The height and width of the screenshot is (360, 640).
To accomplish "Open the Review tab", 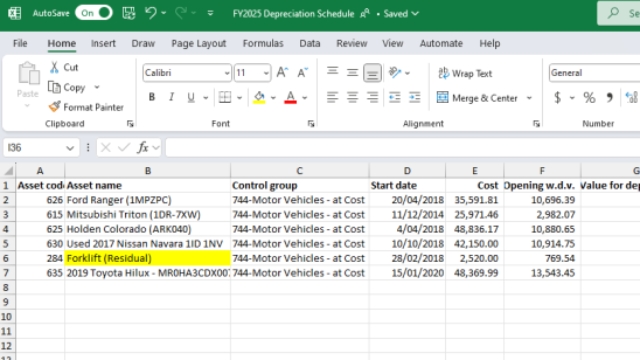I will 351,43.
